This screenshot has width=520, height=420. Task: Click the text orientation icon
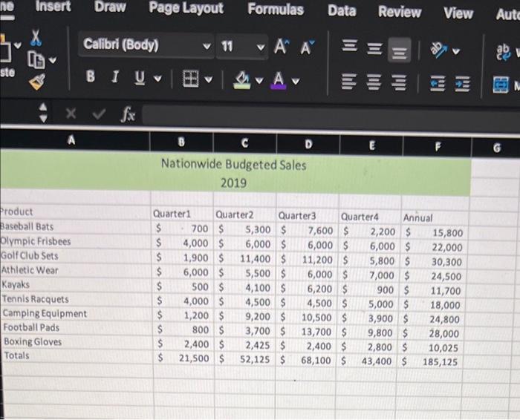pyautogui.click(x=440, y=50)
